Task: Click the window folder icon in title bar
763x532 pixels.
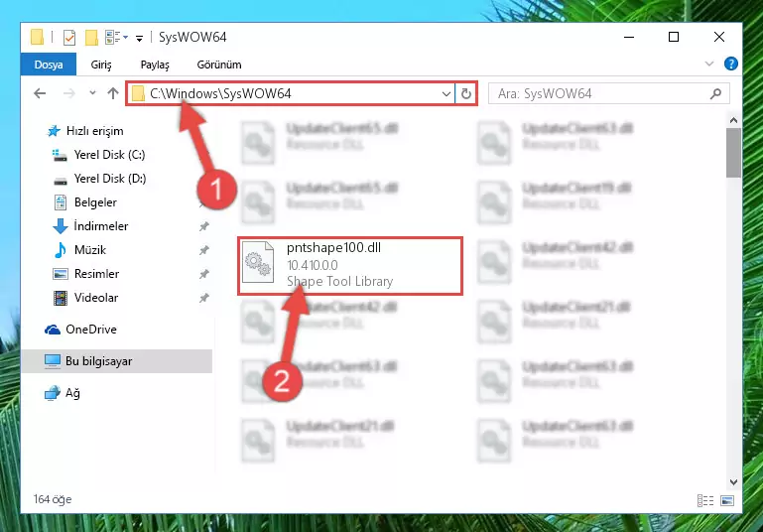Action: (x=37, y=38)
